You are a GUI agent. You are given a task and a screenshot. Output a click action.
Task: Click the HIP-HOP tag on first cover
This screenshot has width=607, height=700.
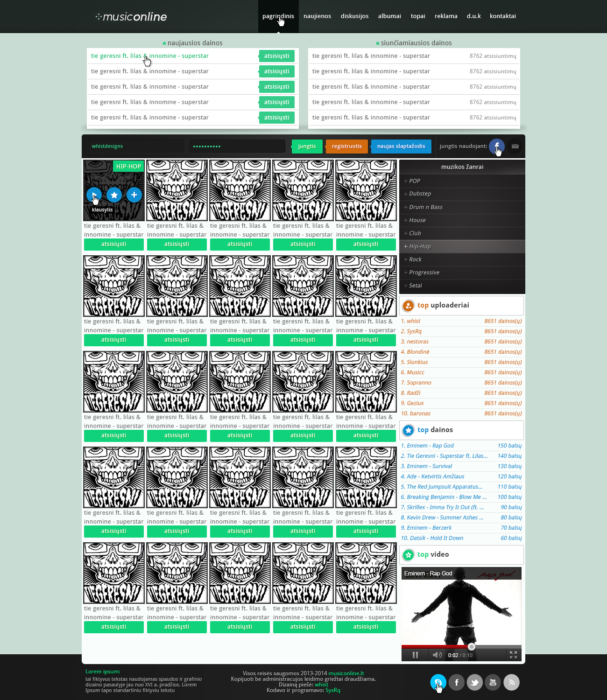128,166
